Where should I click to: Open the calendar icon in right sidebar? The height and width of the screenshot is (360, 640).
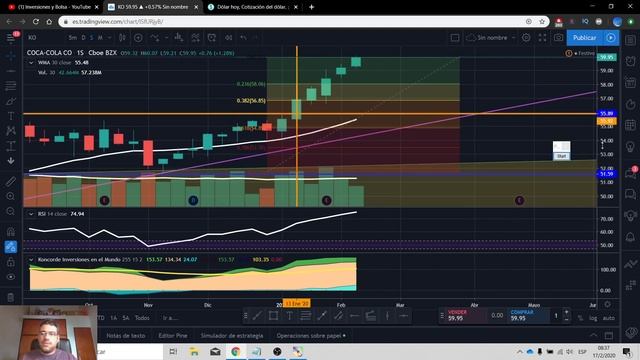click(x=630, y=125)
